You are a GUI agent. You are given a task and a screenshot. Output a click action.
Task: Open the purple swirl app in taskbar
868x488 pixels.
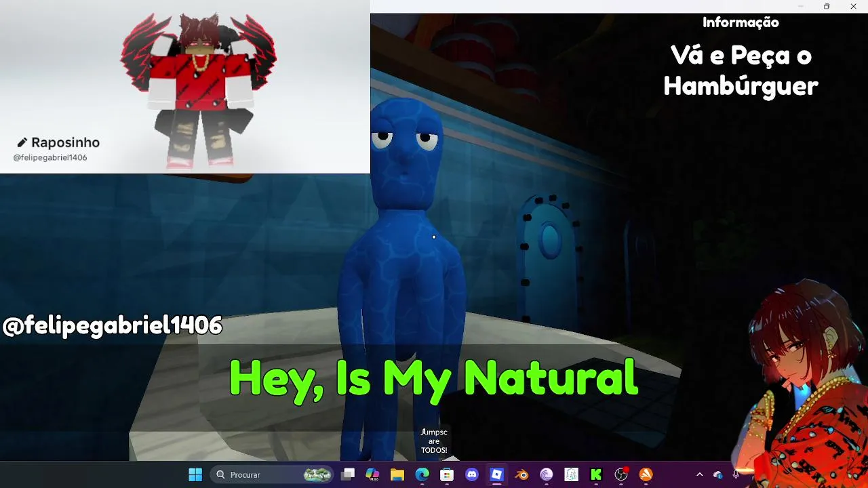point(547,474)
